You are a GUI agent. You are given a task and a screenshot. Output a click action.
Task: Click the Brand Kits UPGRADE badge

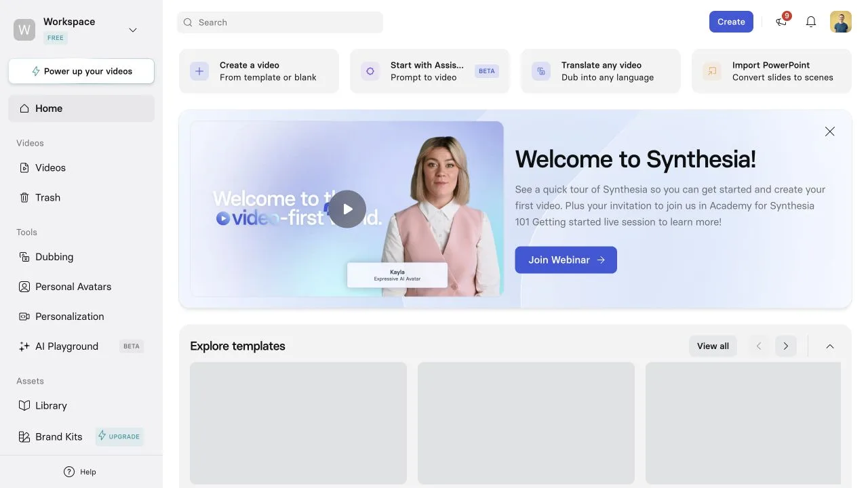[119, 436]
